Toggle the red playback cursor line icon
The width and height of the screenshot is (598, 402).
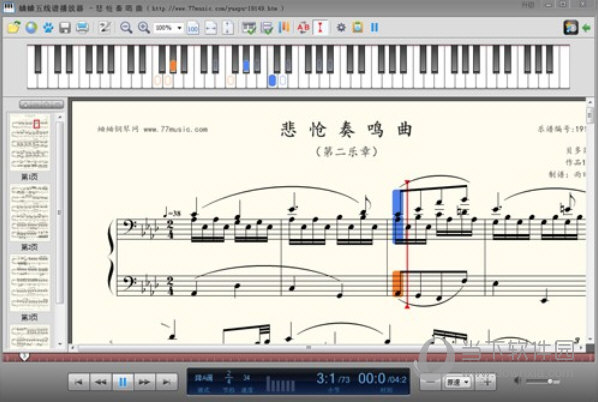[x=320, y=27]
